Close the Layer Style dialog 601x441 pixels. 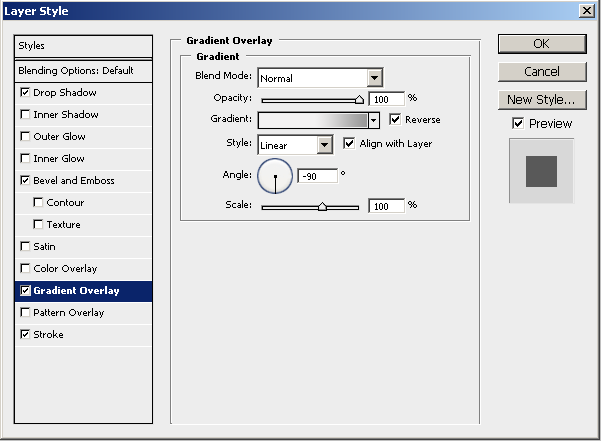coord(586,9)
